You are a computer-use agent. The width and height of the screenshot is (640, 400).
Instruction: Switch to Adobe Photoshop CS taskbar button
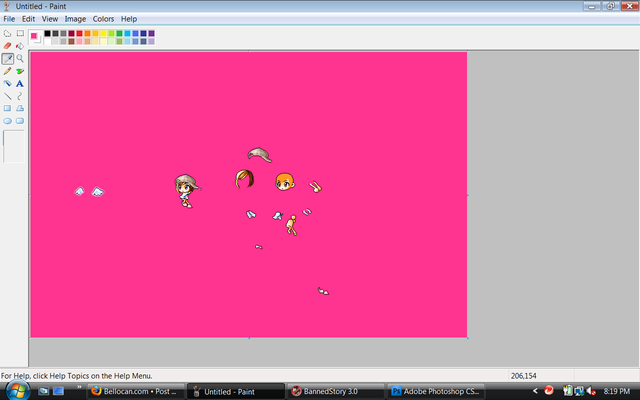click(x=436, y=391)
